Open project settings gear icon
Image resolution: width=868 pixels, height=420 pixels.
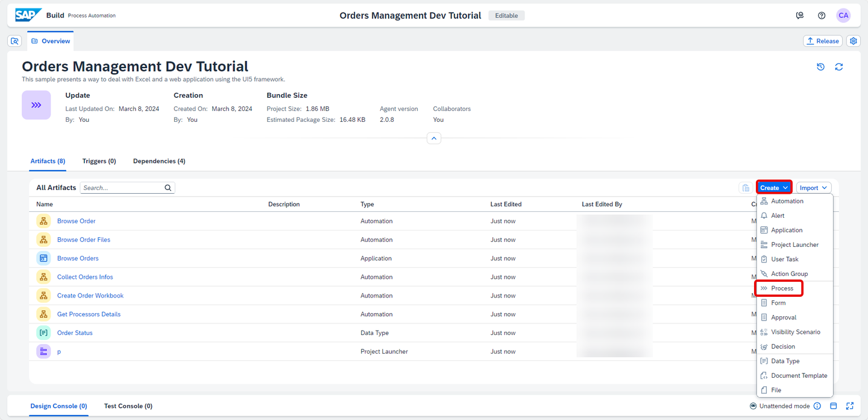coord(854,41)
